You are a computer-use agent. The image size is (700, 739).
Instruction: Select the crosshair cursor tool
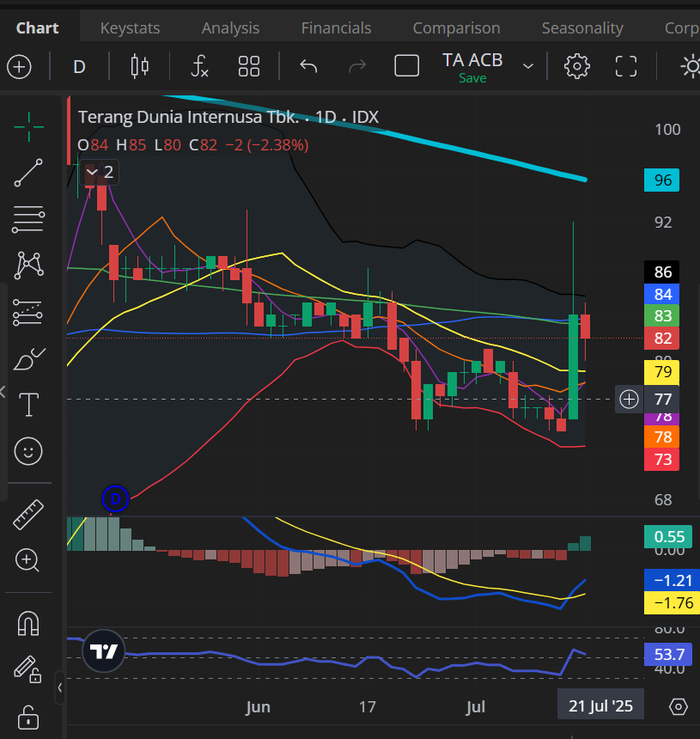click(28, 127)
